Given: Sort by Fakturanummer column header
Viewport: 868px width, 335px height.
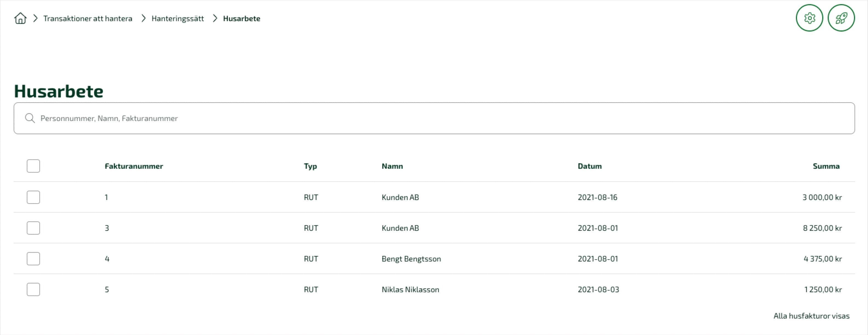Looking at the screenshot, I should click(x=134, y=166).
